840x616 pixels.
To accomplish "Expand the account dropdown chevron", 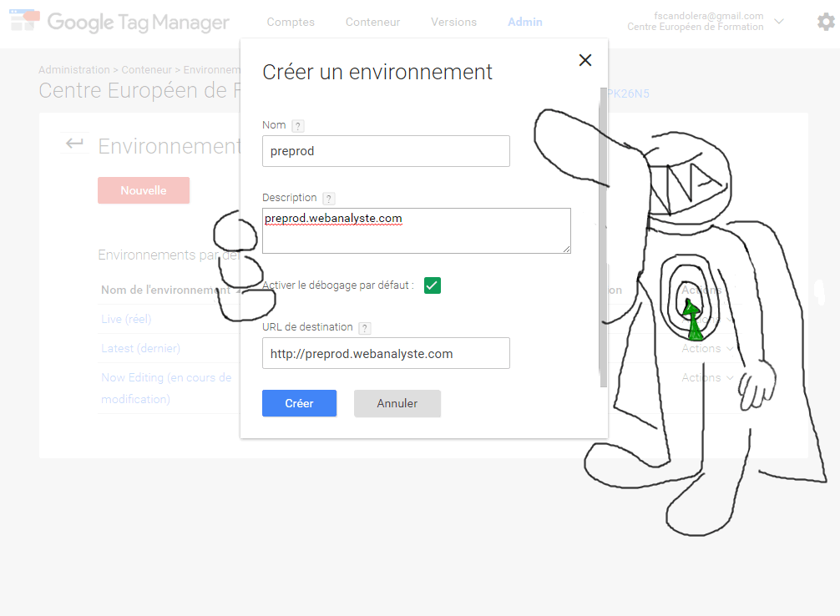I will tap(779, 22).
